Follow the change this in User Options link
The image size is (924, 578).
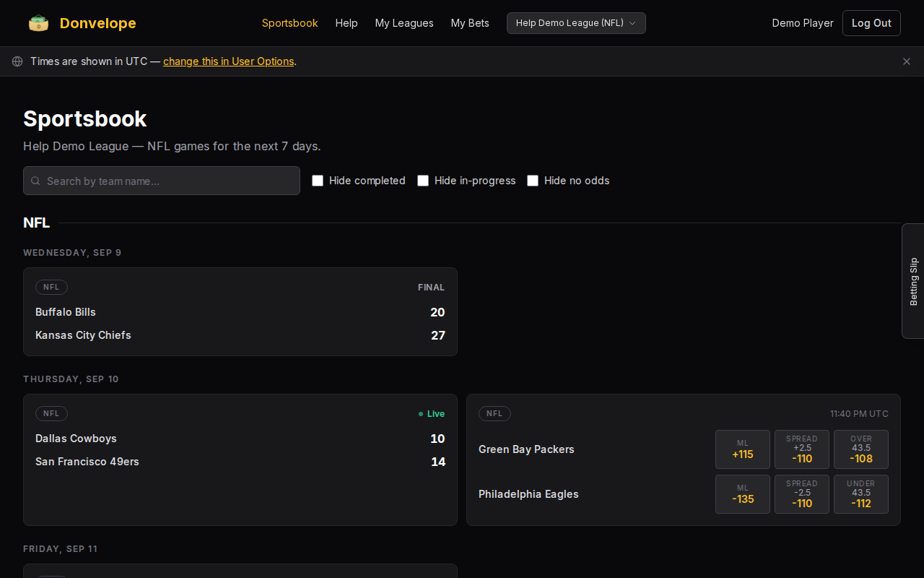tap(229, 61)
